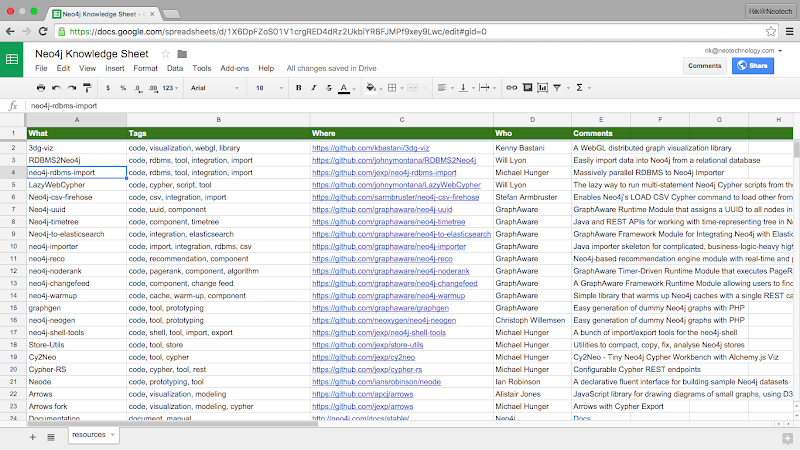Bookmark page with star icon
Screen dimensions: 800x450
click(x=770, y=32)
